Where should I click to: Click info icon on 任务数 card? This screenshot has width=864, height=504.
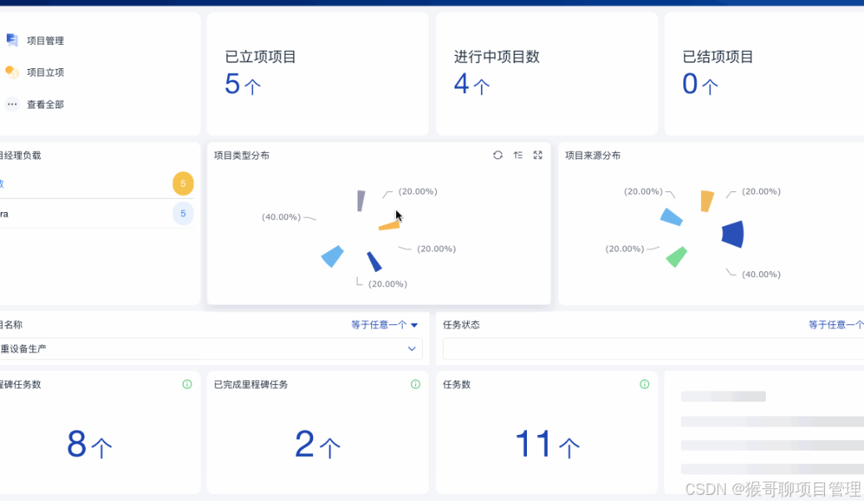coord(644,384)
